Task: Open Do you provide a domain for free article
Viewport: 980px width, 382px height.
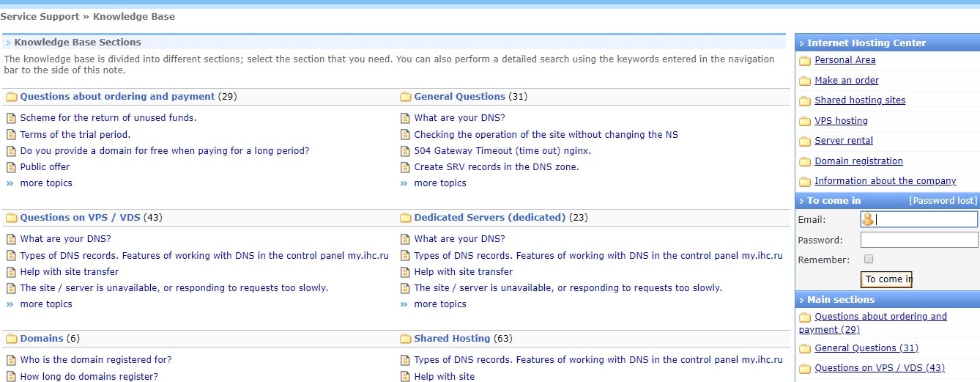Action: click(165, 151)
